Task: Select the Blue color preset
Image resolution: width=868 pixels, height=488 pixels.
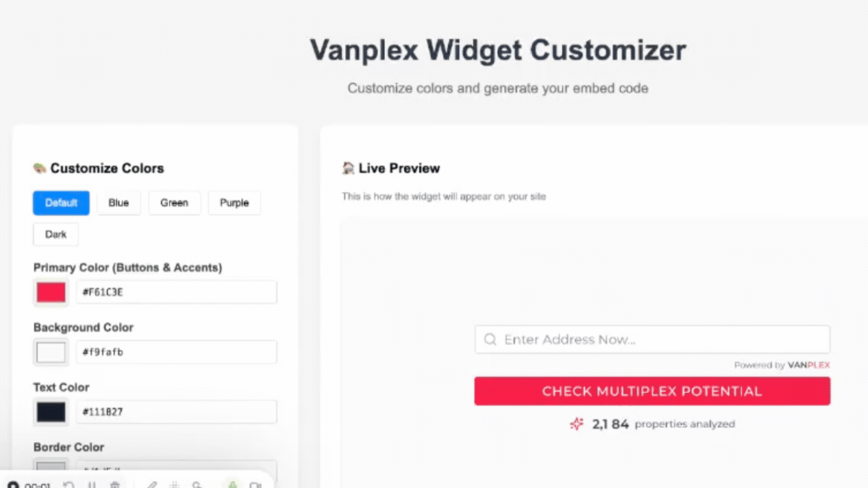Action: [x=118, y=203]
